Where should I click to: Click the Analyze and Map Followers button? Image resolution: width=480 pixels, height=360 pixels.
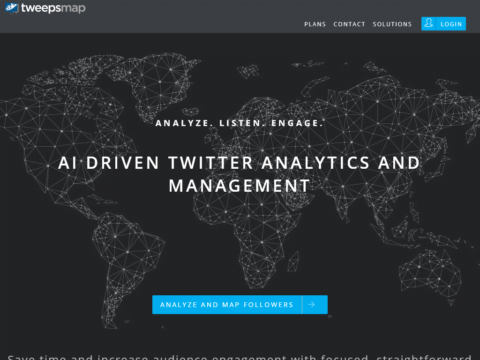click(240, 304)
